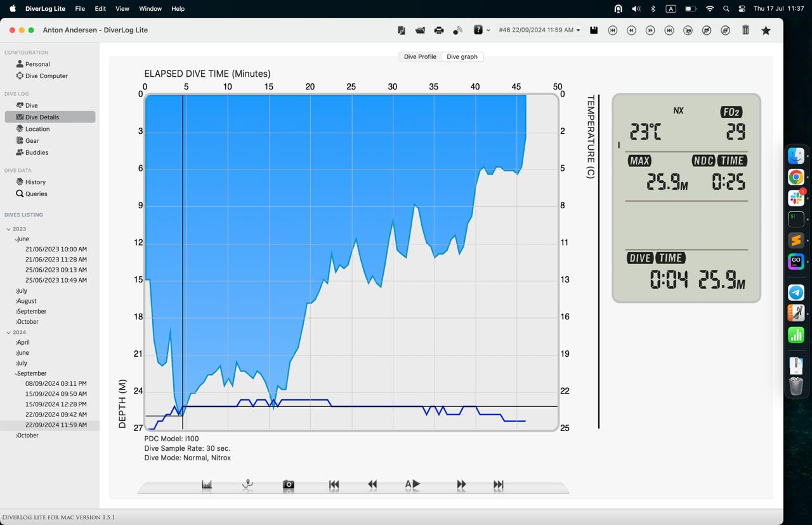Image resolution: width=812 pixels, height=525 pixels.
Task: Select dive 08/09/2024 03:11 PM
Action: click(x=56, y=383)
